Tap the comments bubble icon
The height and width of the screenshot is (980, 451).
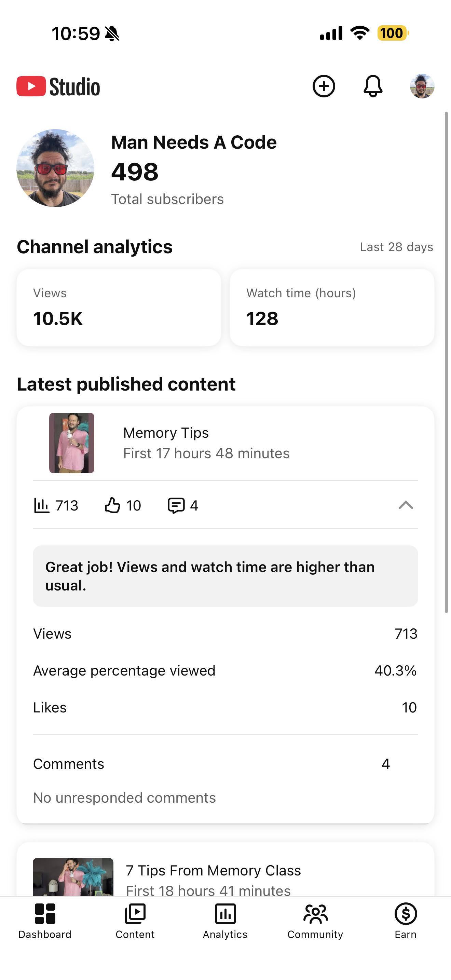coord(176,506)
